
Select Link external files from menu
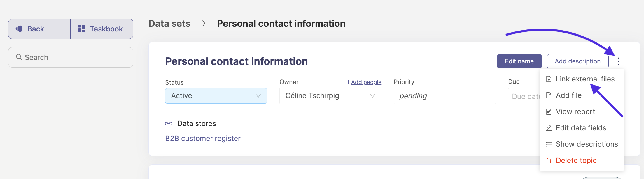[x=582, y=79]
